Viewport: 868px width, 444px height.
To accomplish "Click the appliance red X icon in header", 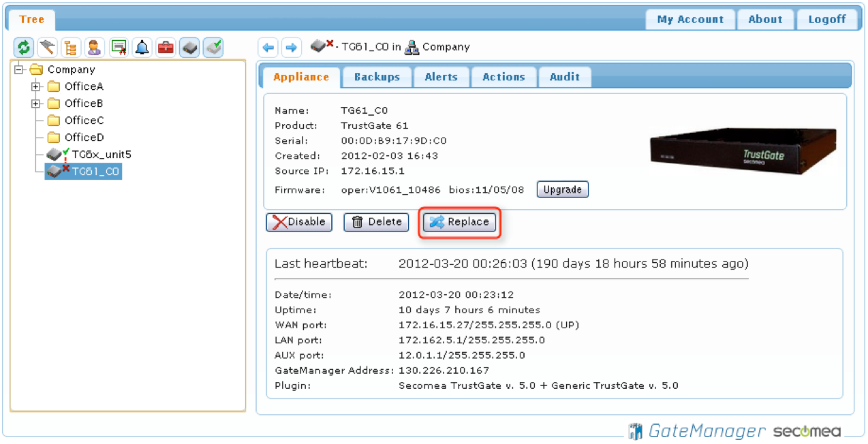I will [x=322, y=46].
